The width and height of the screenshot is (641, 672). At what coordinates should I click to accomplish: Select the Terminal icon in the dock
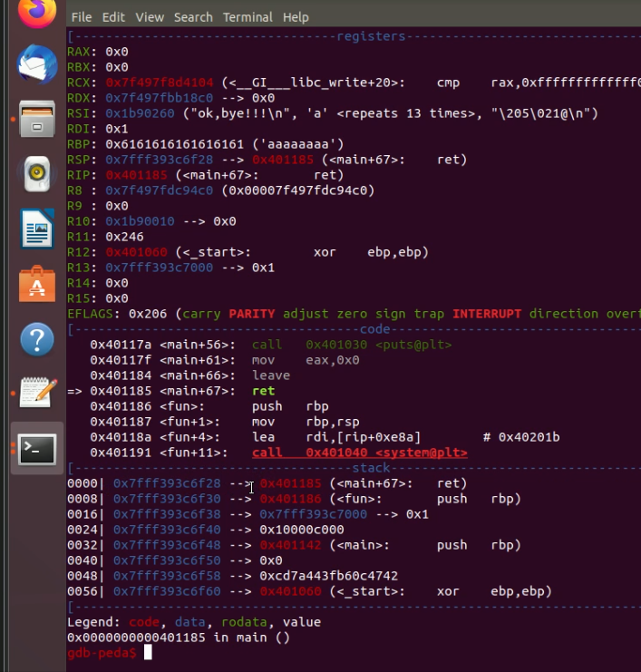click(36, 449)
